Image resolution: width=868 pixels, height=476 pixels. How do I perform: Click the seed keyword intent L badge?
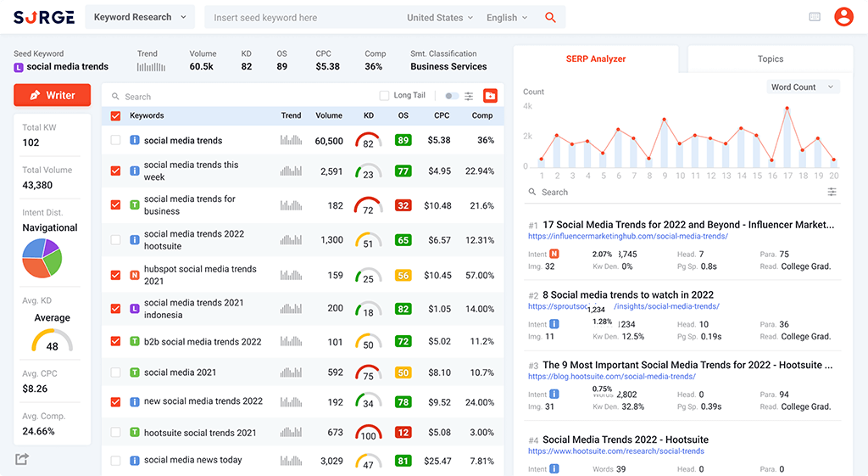19,67
